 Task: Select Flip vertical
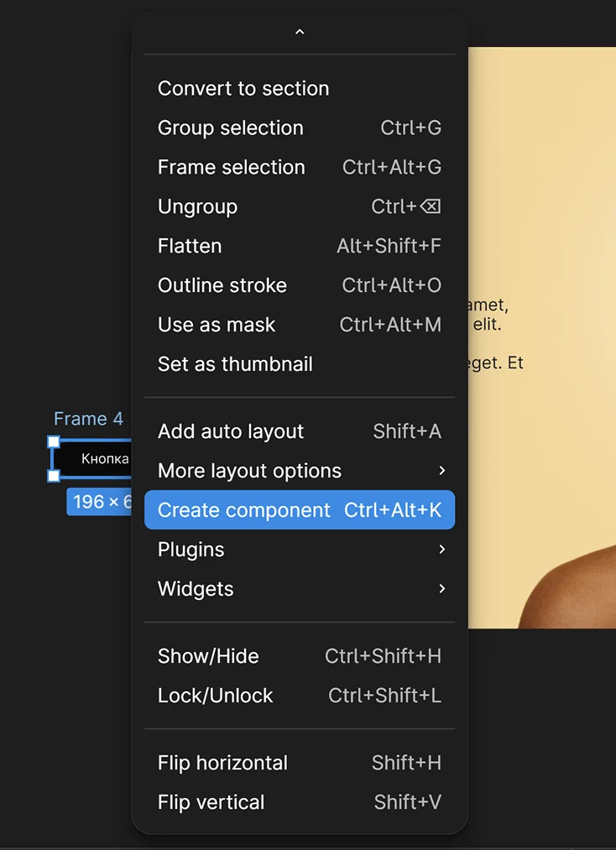point(211,802)
